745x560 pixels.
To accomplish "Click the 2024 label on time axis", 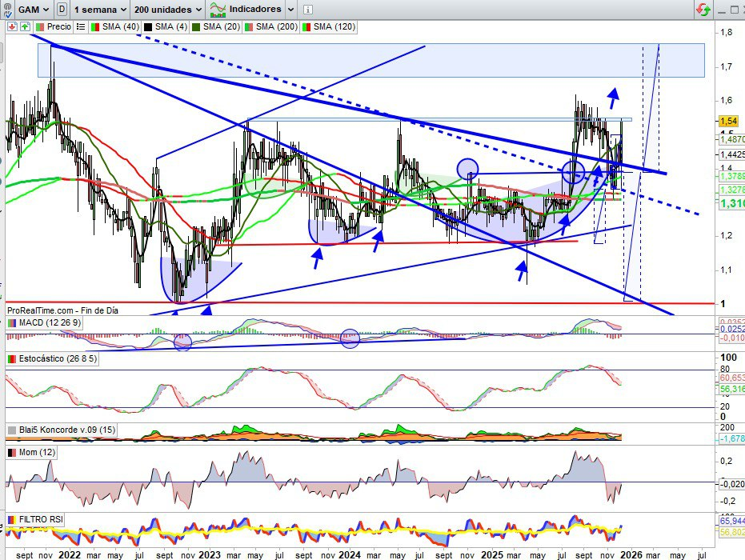I will (350, 554).
